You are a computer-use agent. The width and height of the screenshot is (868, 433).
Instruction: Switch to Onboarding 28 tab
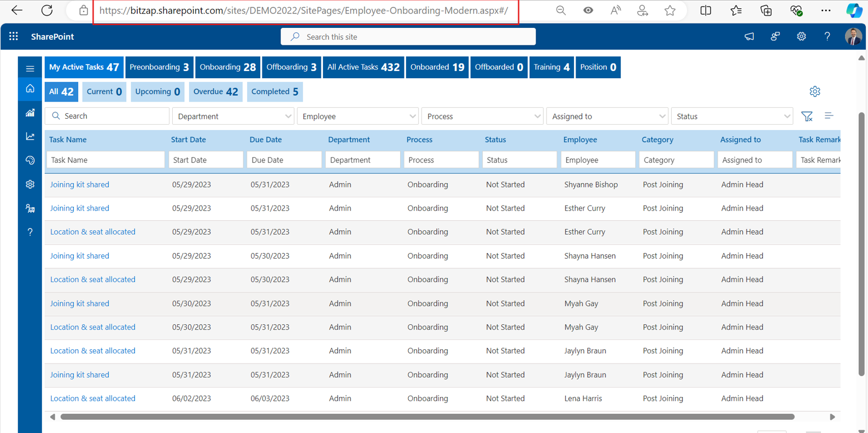click(228, 67)
